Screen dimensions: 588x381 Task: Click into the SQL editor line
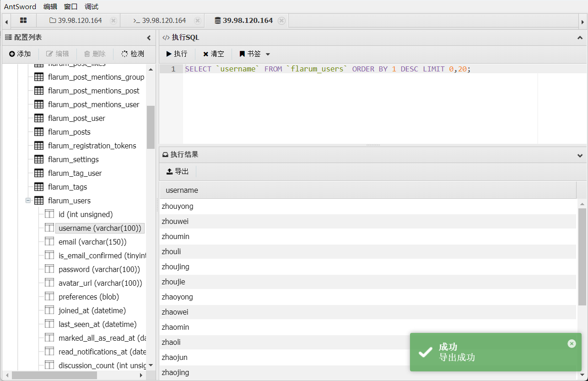coord(384,69)
